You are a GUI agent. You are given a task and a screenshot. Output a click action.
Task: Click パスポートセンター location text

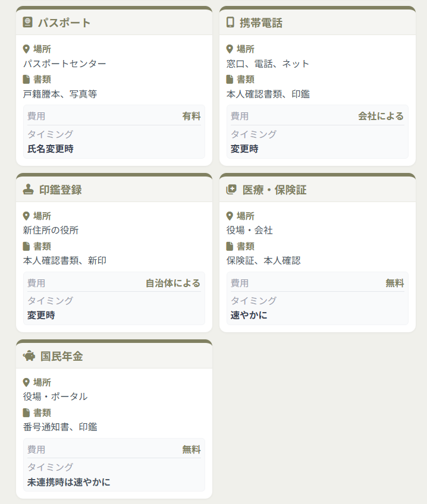pyautogui.click(x=65, y=64)
